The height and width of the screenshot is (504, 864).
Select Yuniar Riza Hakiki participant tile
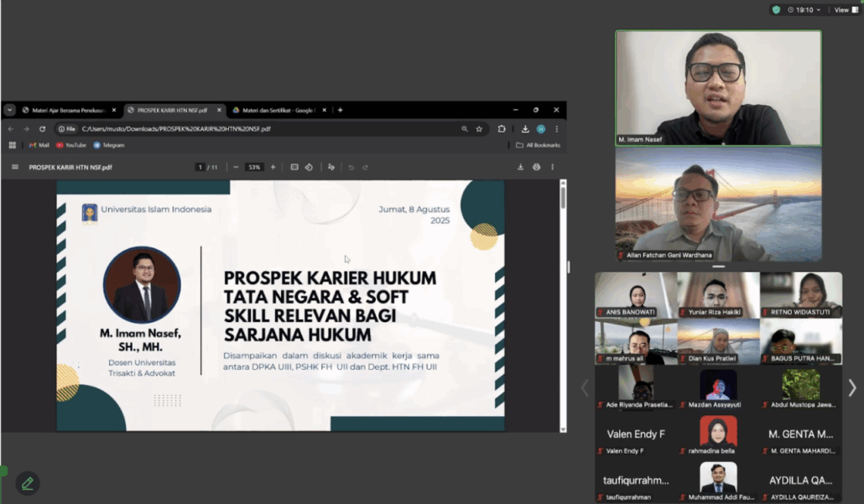[x=719, y=294]
